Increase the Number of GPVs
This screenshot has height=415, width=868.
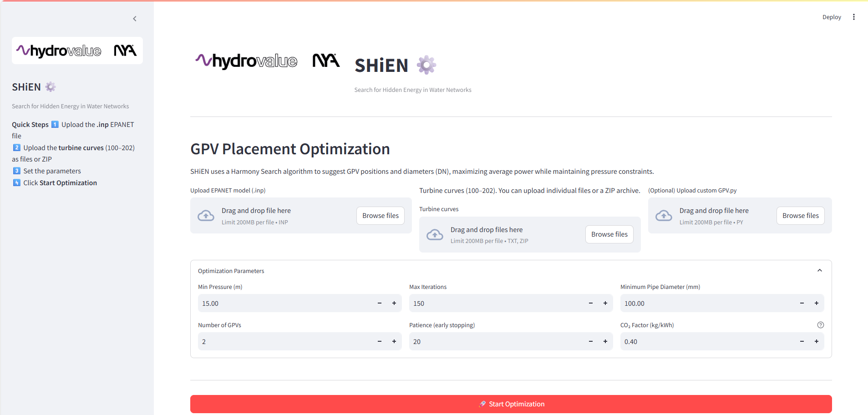pos(394,341)
